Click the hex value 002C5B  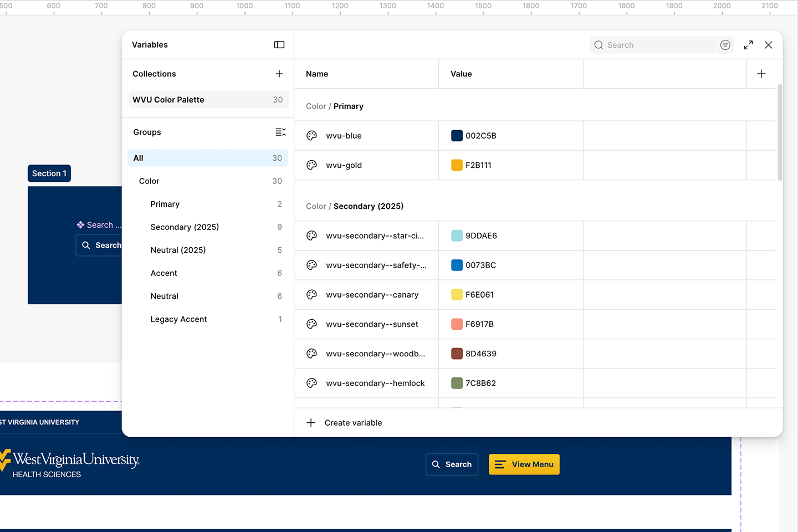481,136
